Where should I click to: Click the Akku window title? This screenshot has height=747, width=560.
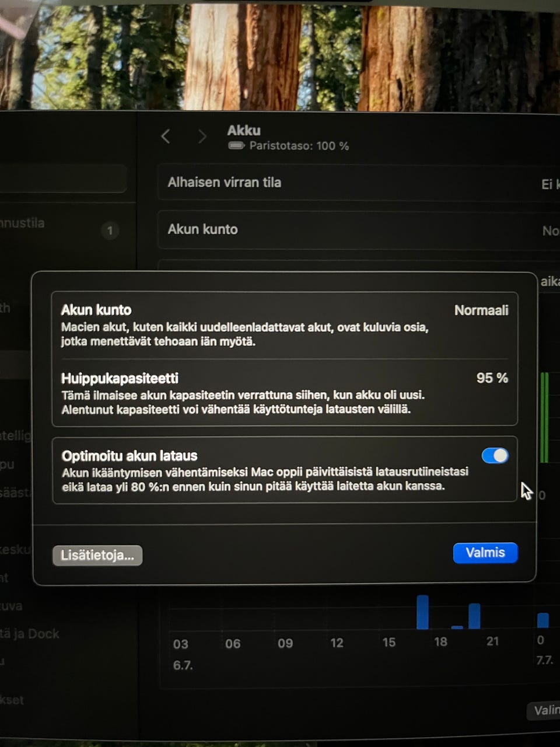click(244, 130)
